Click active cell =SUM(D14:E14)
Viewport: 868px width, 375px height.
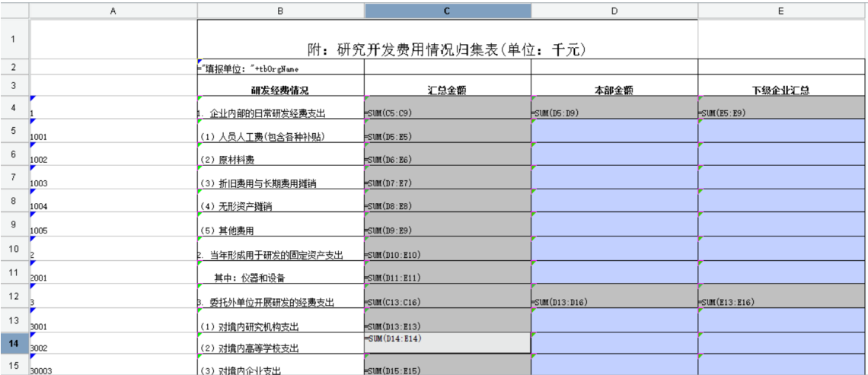448,343
